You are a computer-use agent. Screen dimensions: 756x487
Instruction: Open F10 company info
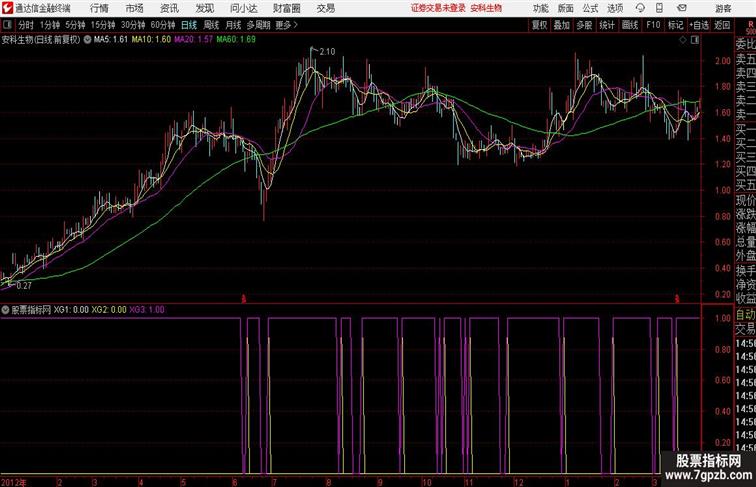point(653,25)
